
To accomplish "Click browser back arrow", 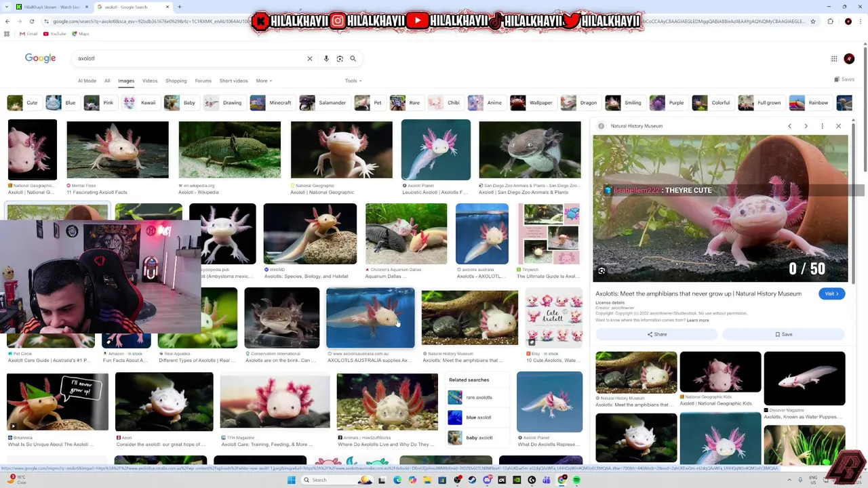I will 7,22.
